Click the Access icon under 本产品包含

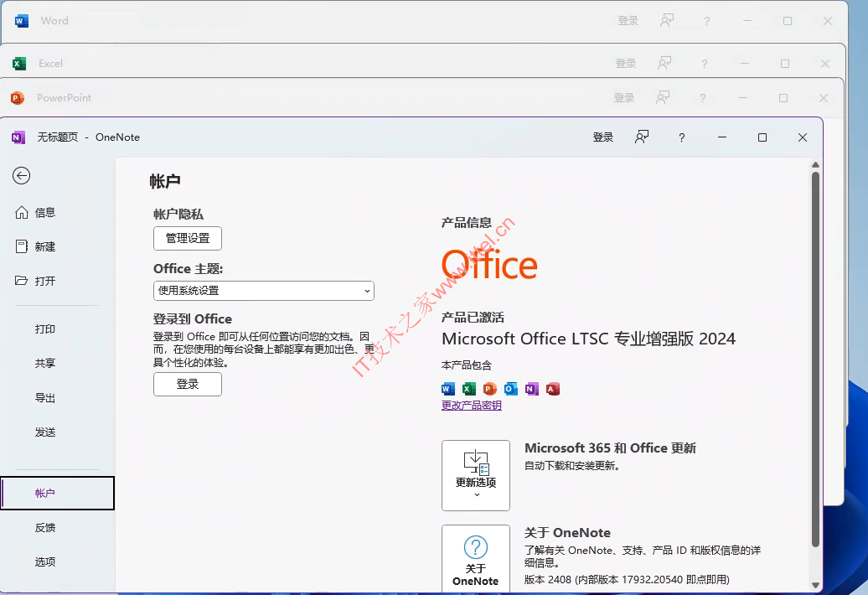tap(553, 389)
